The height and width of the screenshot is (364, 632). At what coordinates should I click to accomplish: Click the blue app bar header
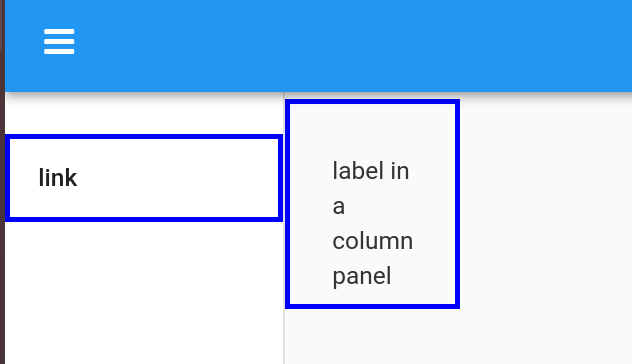click(x=318, y=46)
